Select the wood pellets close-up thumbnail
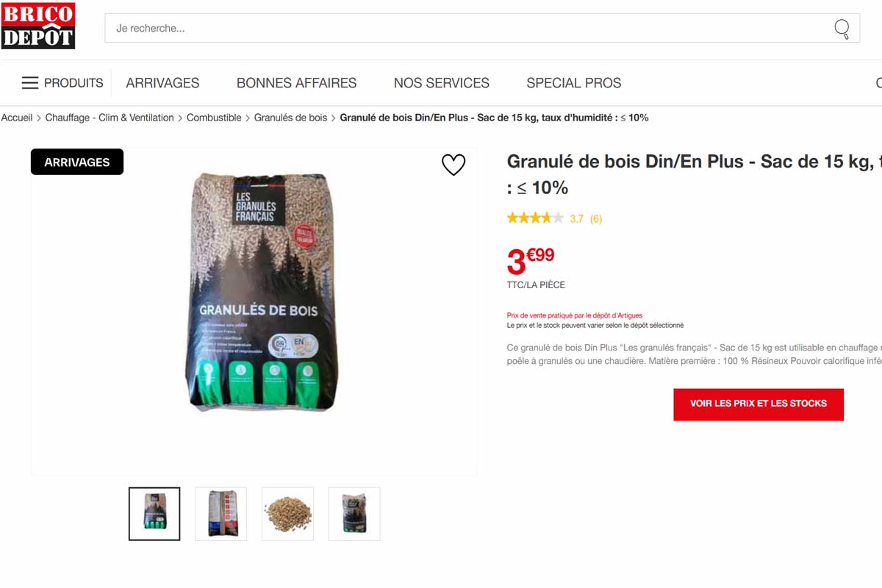This screenshot has height=588, width=882. (x=287, y=514)
